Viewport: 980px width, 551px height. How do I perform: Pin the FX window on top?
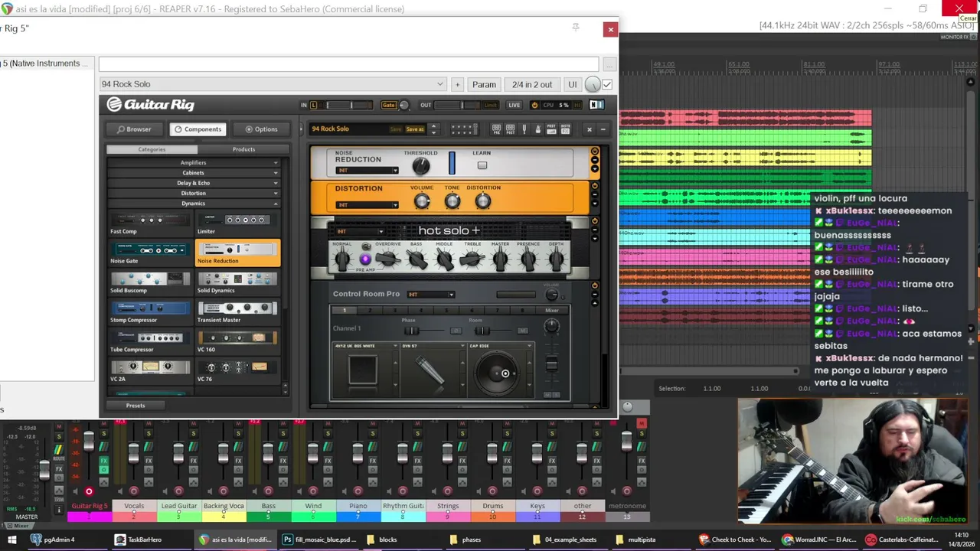[576, 28]
